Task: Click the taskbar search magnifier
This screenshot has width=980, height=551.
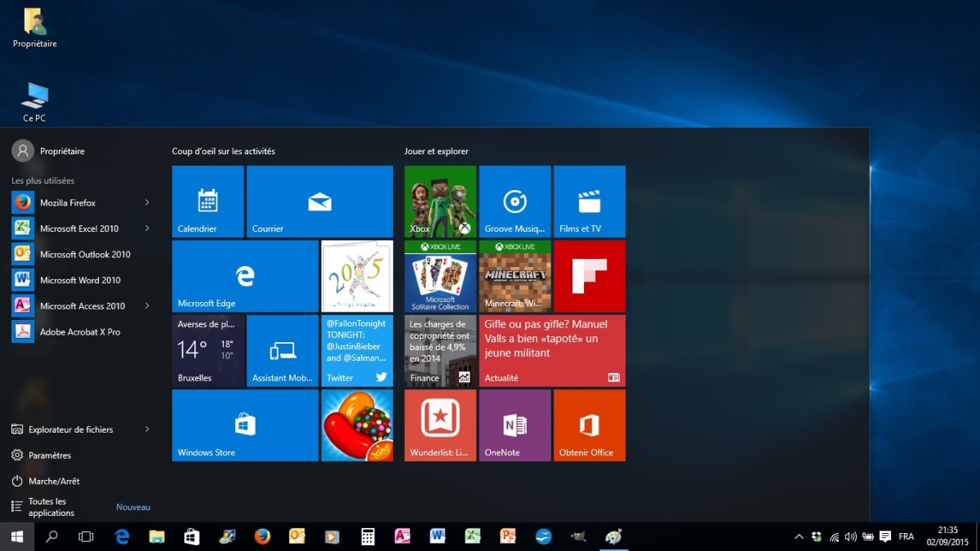Action: coord(51,536)
